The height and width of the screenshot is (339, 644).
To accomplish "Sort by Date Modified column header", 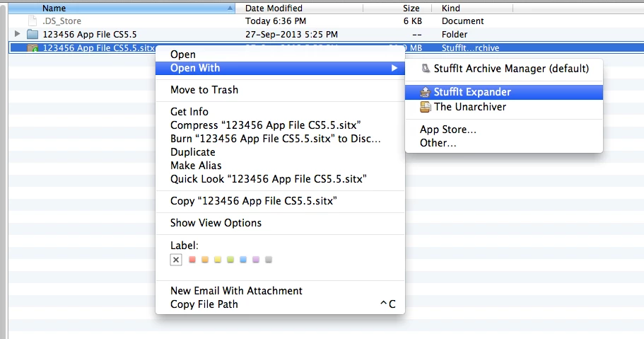I will point(299,8).
